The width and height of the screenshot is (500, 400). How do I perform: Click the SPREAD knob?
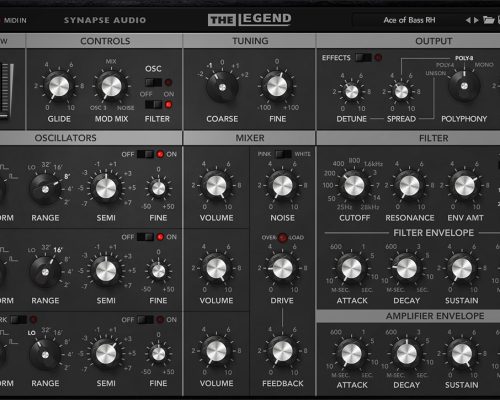pyautogui.click(x=401, y=92)
